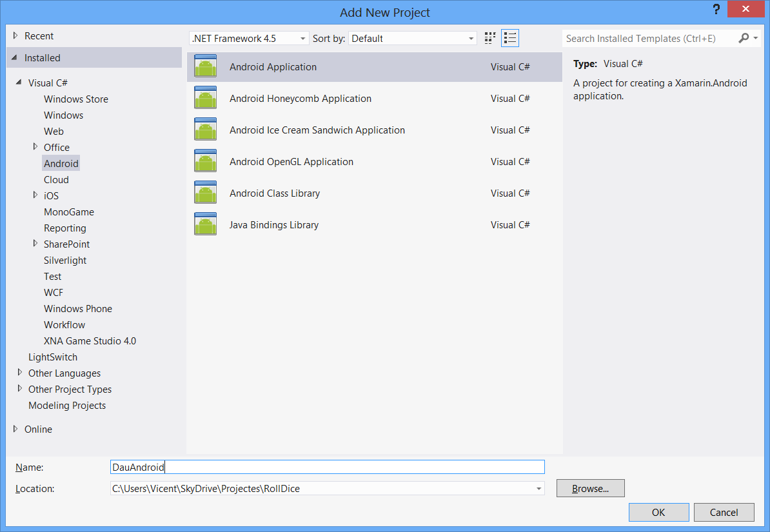Select Windows Store category
This screenshot has width=770, height=532.
75,99
